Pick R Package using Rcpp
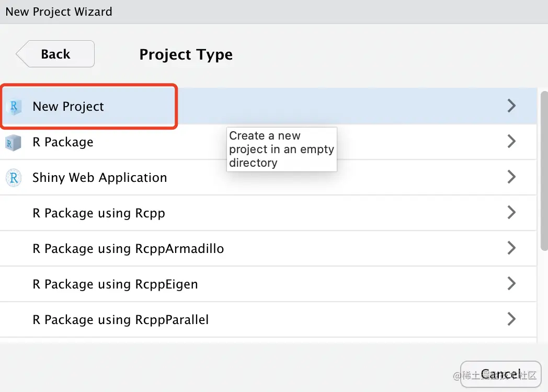This screenshot has height=392, width=548. (x=99, y=213)
